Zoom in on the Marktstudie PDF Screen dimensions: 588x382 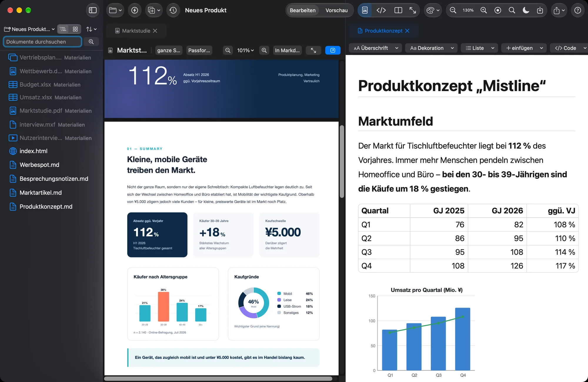264,50
